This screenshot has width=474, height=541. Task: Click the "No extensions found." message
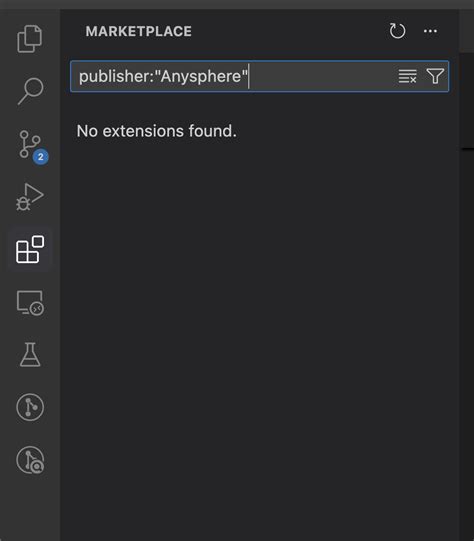157,131
